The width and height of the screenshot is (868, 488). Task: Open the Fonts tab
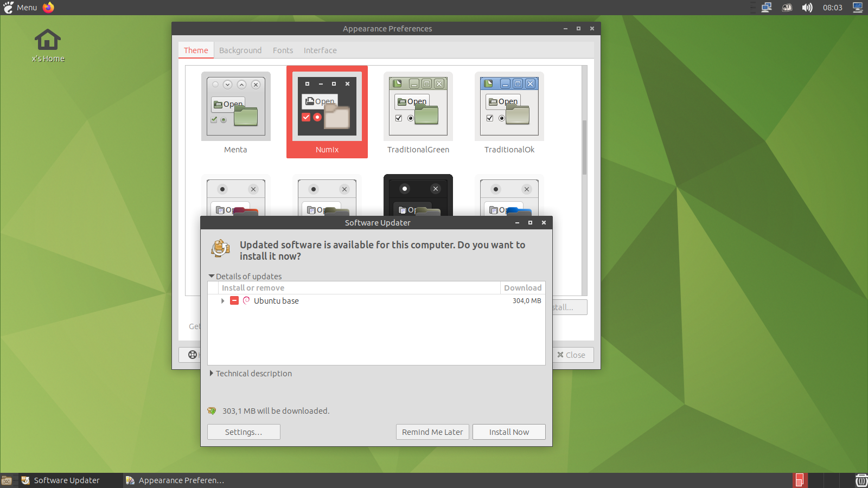[283, 50]
